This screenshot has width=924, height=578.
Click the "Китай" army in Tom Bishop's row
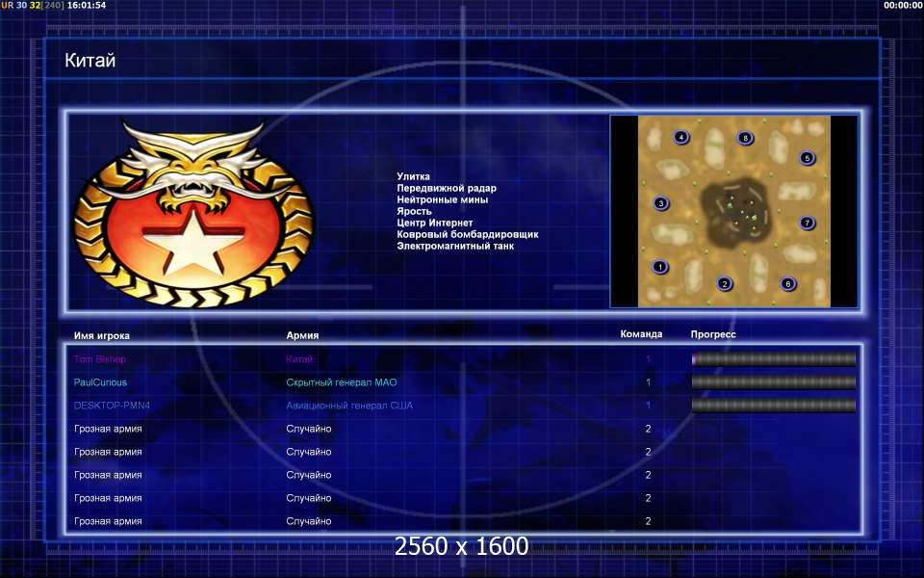pyautogui.click(x=299, y=359)
